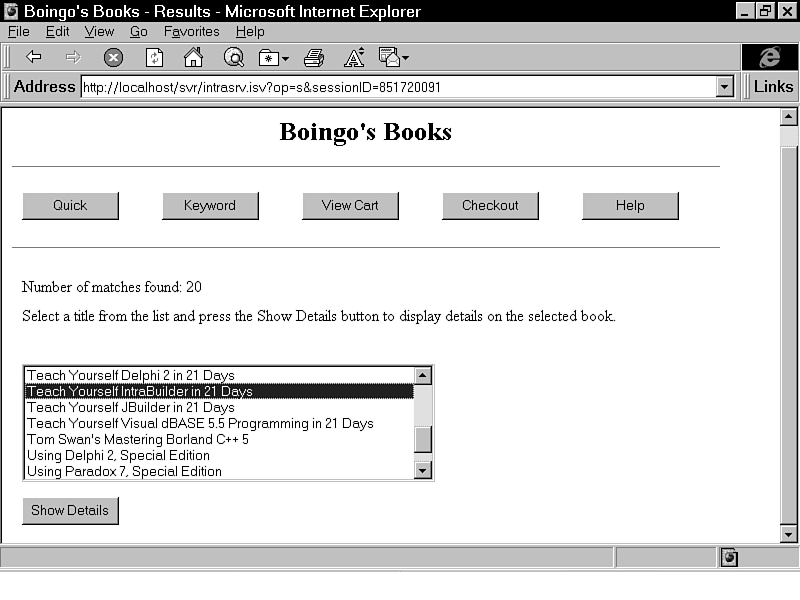Select Teach Yourself JBuilder in 21 Days
This screenshot has height=600, width=800.
[219, 407]
